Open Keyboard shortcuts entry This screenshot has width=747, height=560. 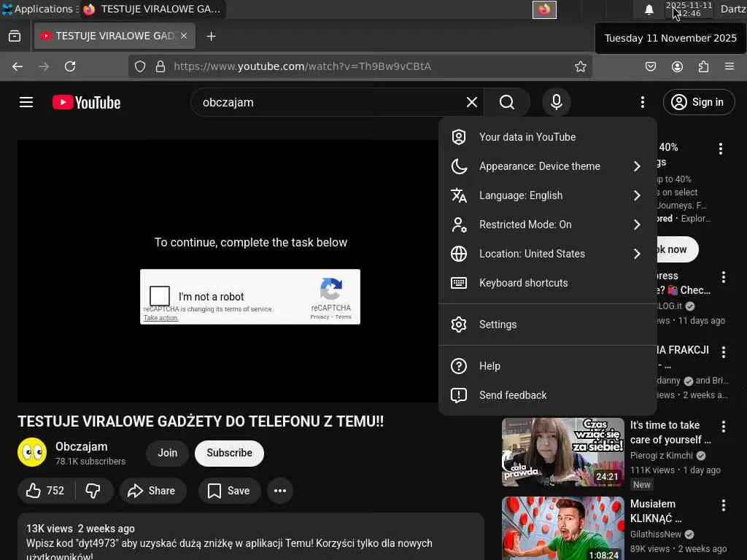[x=547, y=283]
